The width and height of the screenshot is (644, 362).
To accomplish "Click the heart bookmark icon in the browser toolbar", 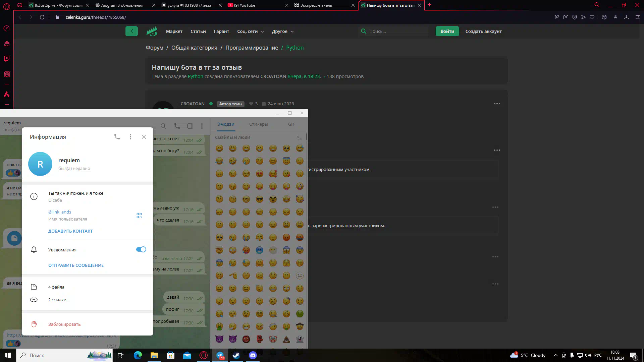I will [592, 17].
